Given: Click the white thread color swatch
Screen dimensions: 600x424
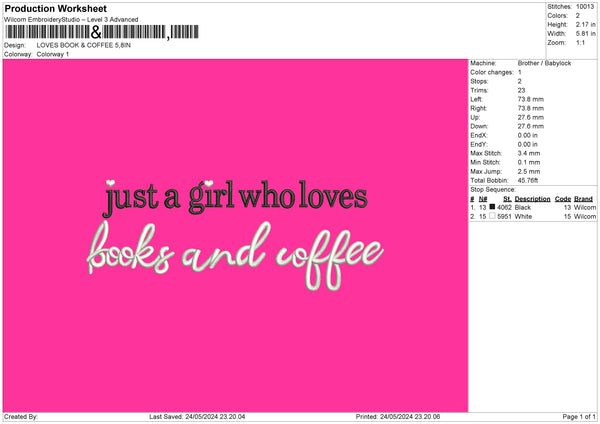Looking at the screenshot, I should point(492,216).
